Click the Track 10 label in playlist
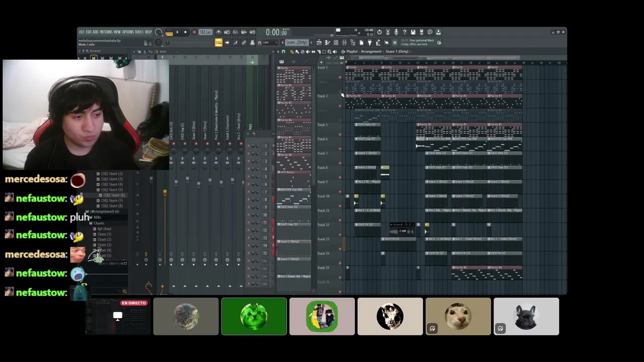644x362 pixels. [323, 196]
